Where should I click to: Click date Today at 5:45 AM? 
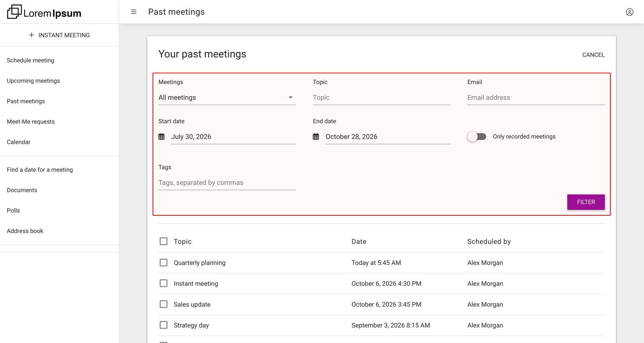click(376, 263)
